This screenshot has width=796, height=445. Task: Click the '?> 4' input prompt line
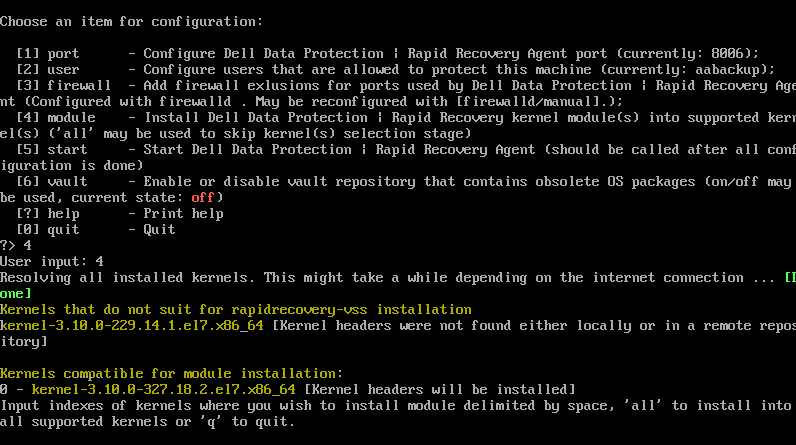click(x=16, y=245)
